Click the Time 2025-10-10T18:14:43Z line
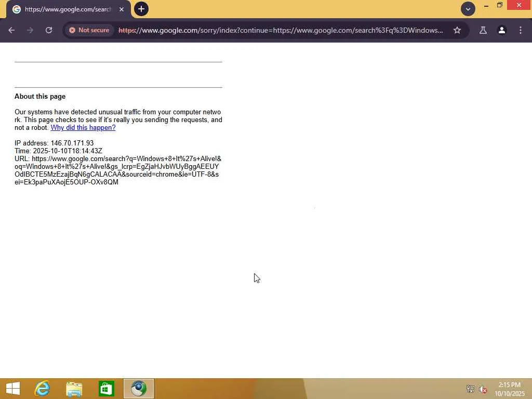 coord(58,151)
